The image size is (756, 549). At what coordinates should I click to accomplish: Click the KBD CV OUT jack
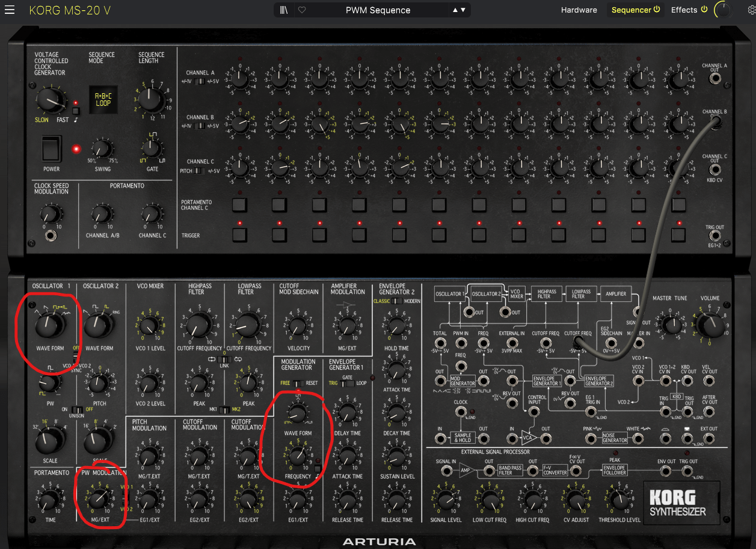tap(688, 382)
